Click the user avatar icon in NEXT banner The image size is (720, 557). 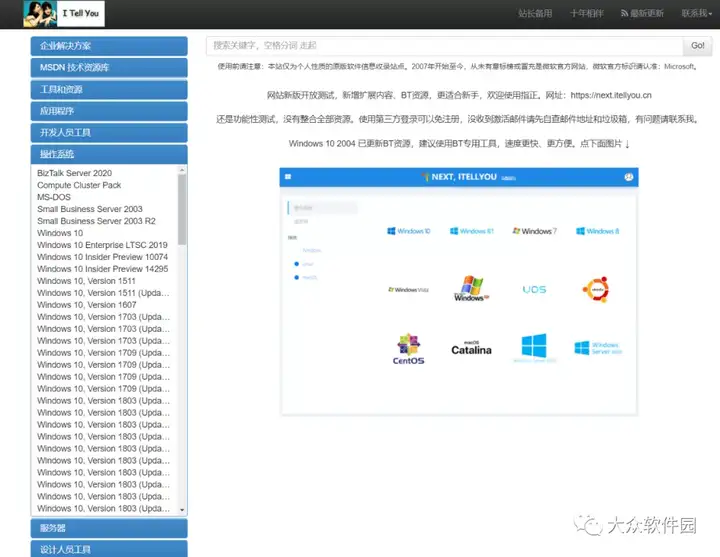tap(629, 177)
